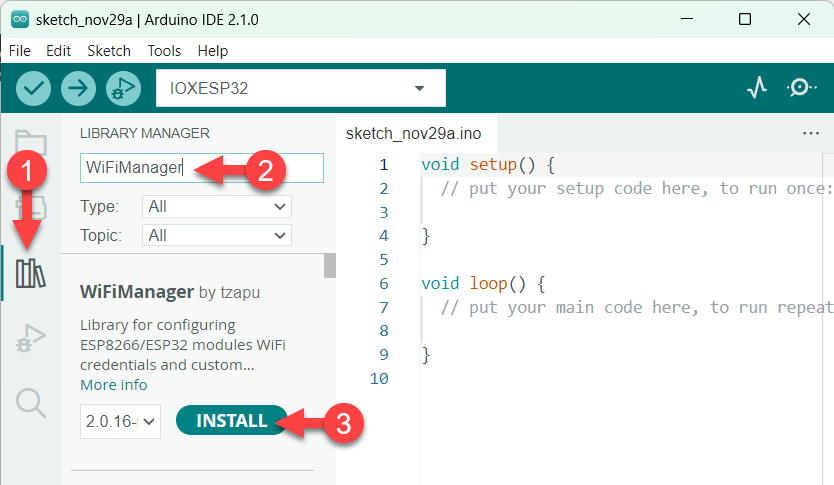Open the Tools menu
834x485 pixels.
coord(164,51)
